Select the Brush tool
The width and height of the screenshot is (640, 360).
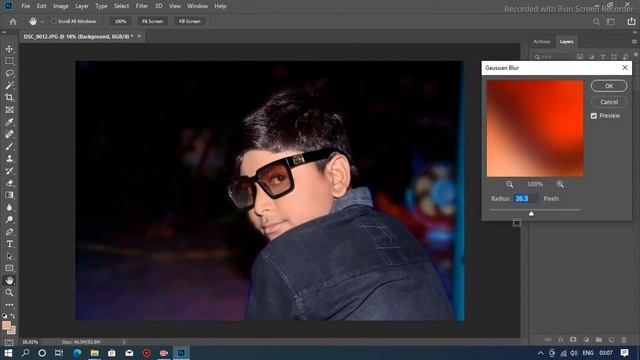tap(9, 147)
